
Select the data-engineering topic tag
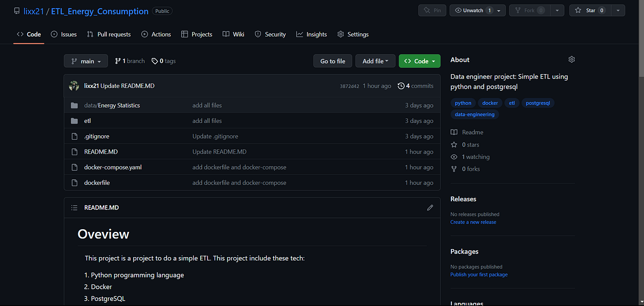[475, 114]
